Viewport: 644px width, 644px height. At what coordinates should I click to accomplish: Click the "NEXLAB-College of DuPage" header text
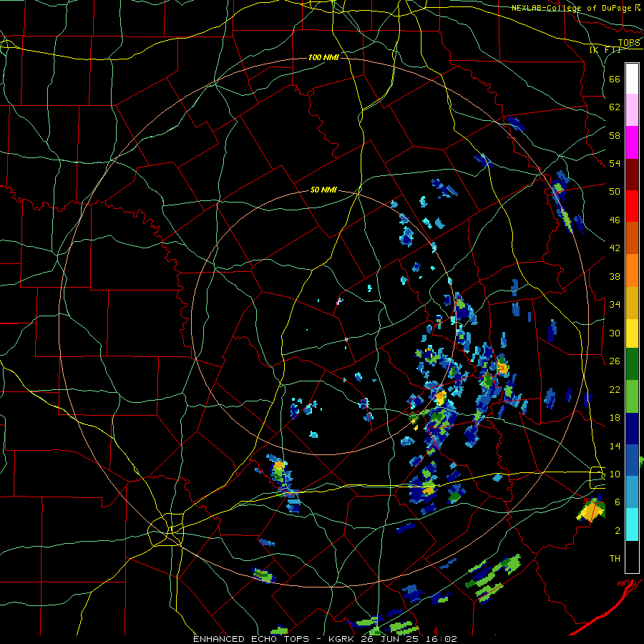pos(572,8)
